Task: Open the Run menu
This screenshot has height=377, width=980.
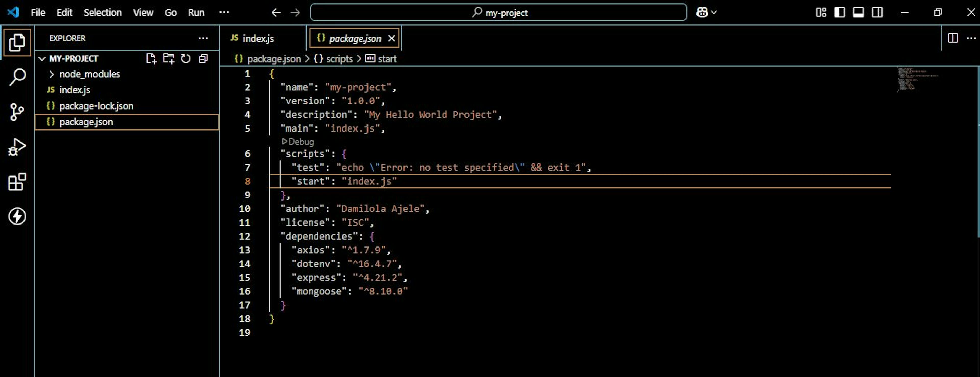Action: pos(195,12)
